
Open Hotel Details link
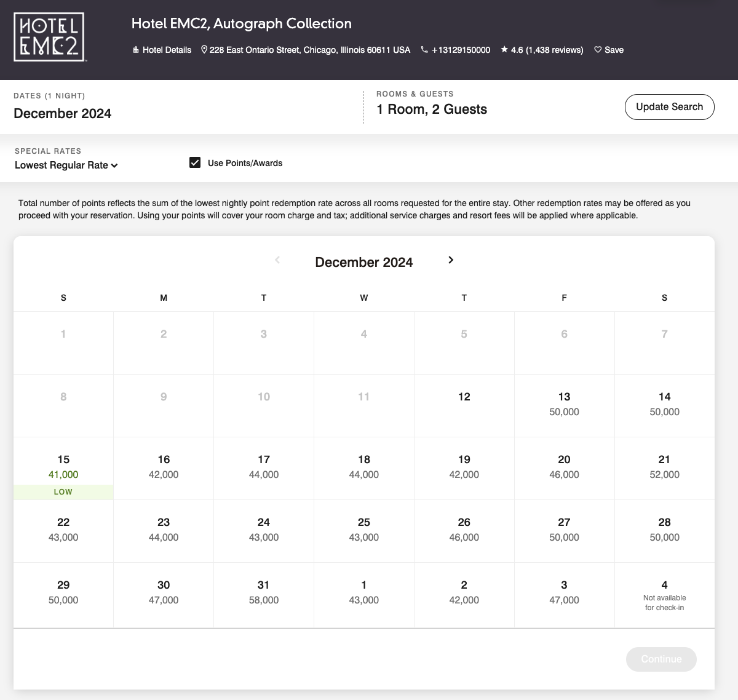click(x=167, y=50)
